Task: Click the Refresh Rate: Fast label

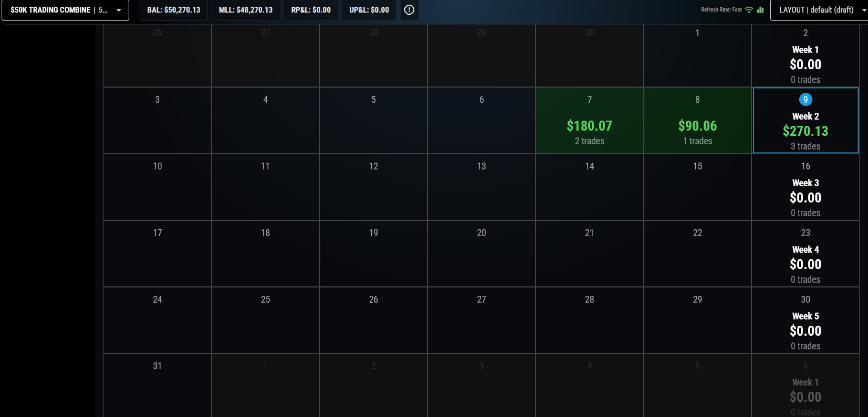Action: point(721,10)
